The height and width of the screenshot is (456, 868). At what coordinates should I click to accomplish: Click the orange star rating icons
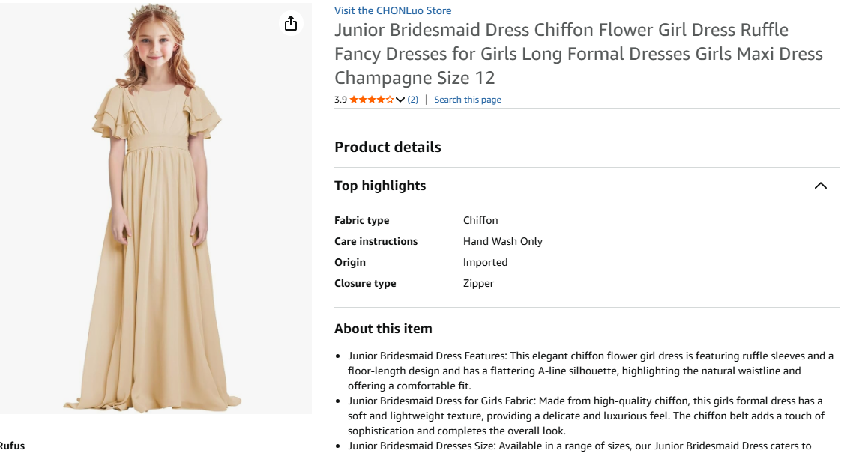tap(371, 100)
